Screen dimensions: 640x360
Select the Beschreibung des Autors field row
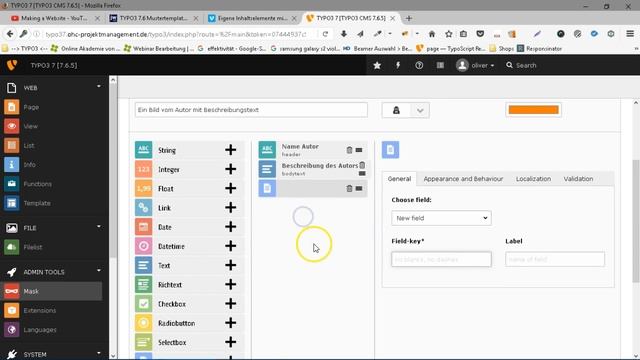(313, 169)
